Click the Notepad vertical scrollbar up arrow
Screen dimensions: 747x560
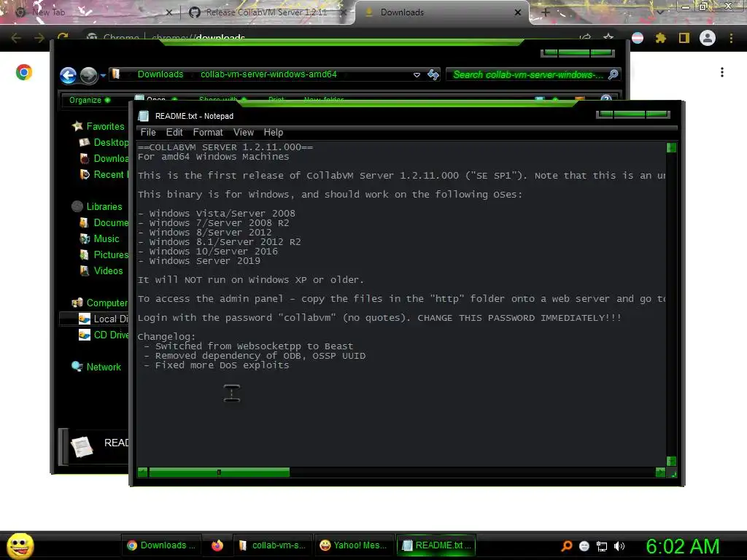671,147
